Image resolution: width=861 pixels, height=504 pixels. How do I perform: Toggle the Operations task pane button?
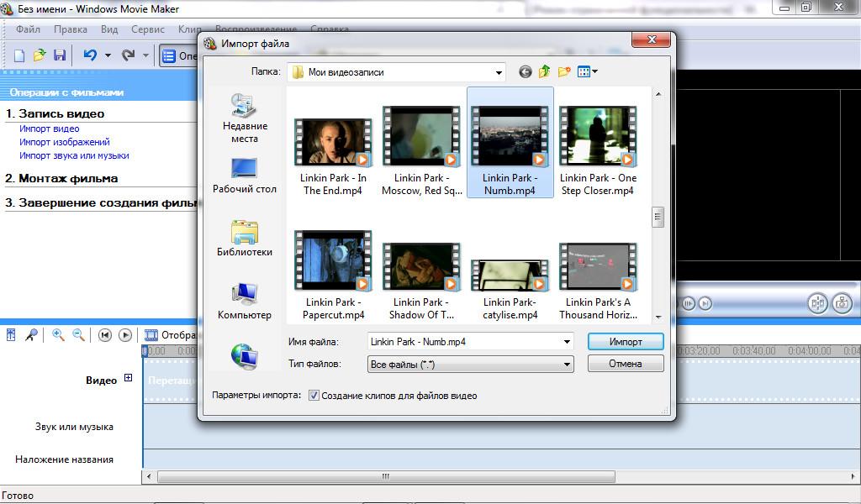click(x=179, y=56)
